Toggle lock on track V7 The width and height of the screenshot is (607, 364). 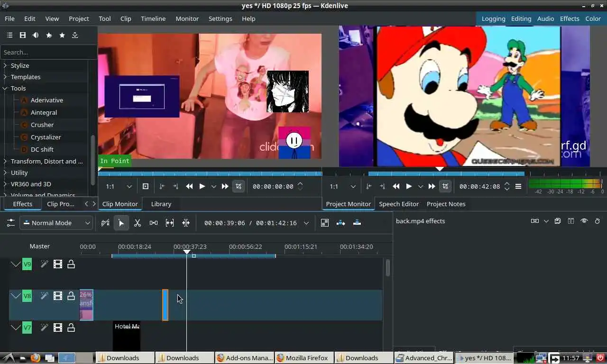71,328
